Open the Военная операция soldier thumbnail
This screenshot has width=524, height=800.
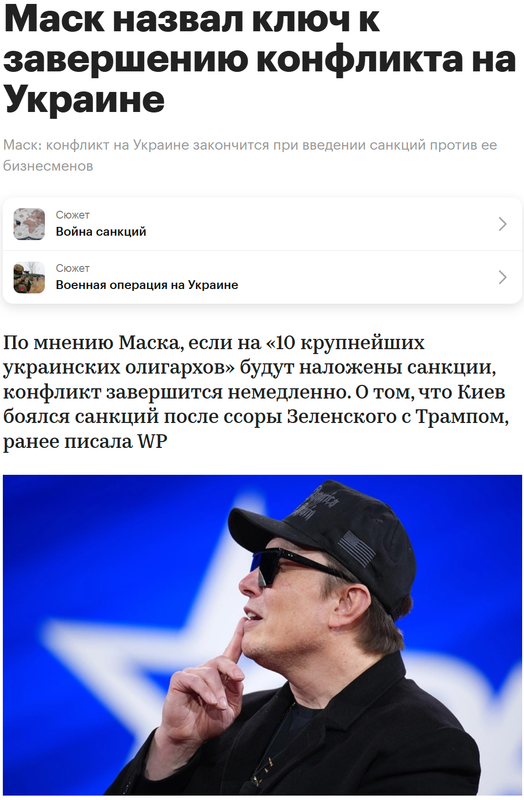click(x=29, y=278)
